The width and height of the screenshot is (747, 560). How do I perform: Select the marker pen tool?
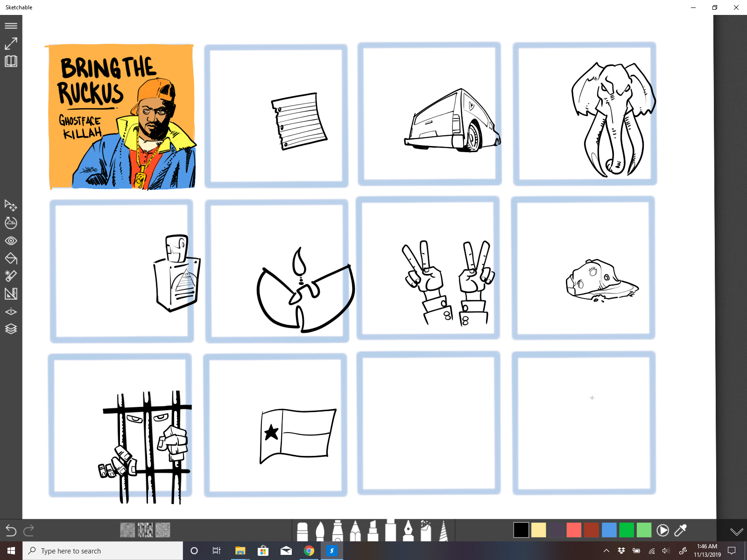point(338,531)
